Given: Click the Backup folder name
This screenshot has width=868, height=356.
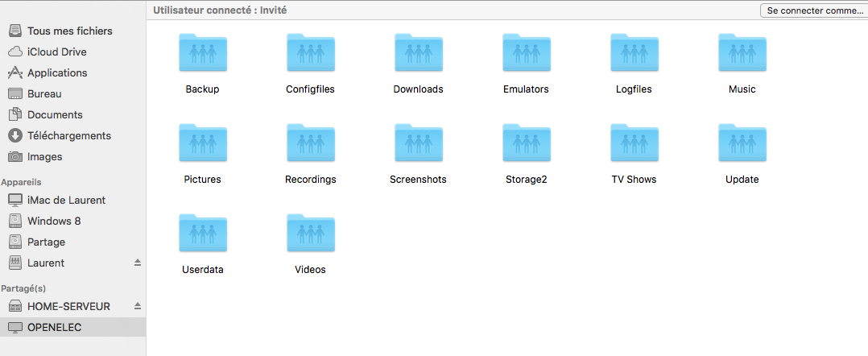Looking at the screenshot, I should tap(203, 89).
